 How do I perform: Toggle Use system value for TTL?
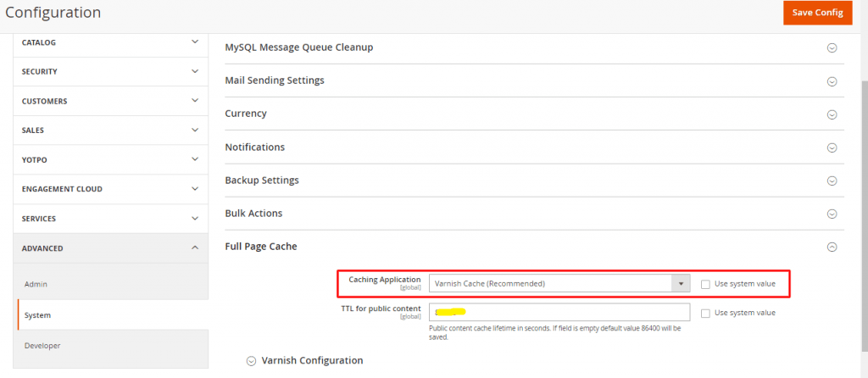(705, 313)
